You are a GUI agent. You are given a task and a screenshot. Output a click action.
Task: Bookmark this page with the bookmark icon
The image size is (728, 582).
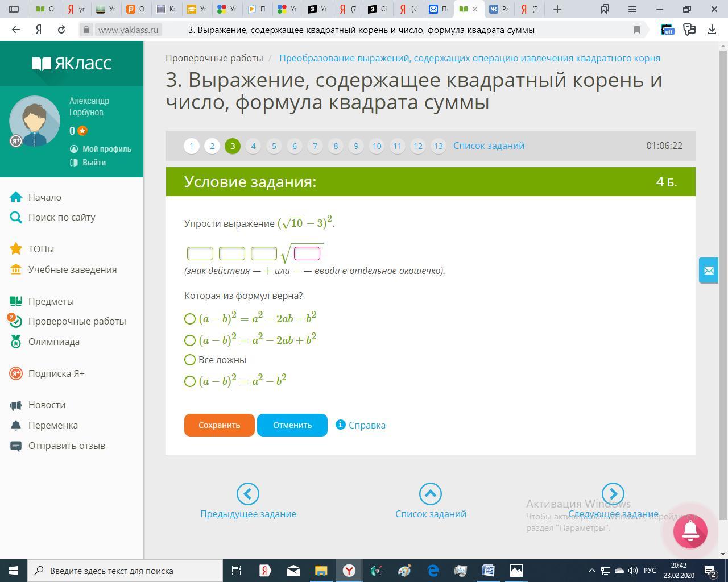tap(637, 30)
